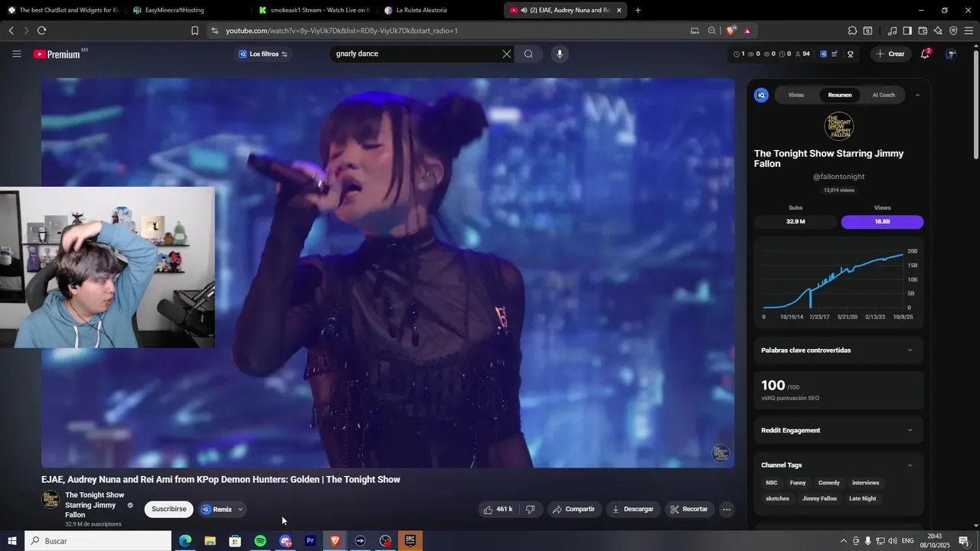Click the Recortar button

(690, 509)
